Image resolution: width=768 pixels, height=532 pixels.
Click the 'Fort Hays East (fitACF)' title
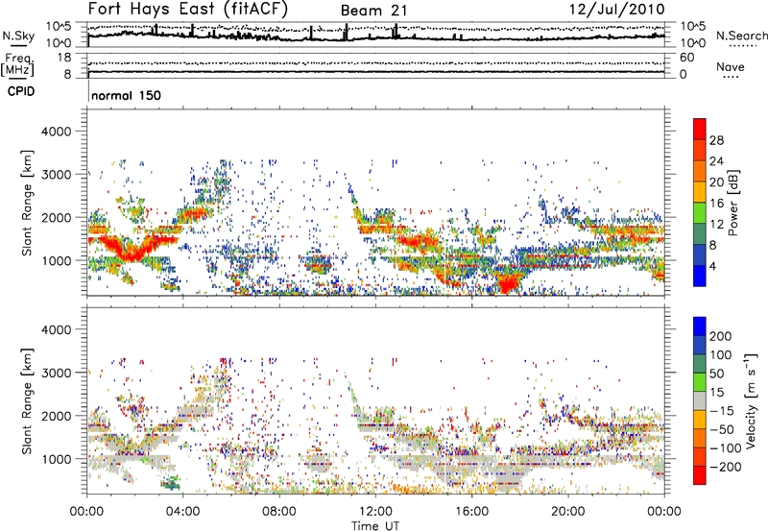coord(187,9)
